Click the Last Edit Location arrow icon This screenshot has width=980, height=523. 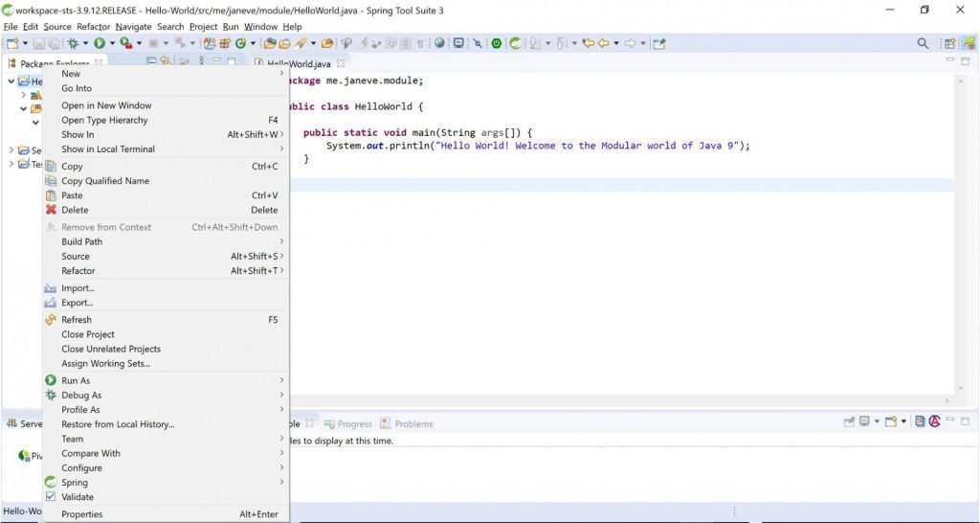tap(588, 43)
